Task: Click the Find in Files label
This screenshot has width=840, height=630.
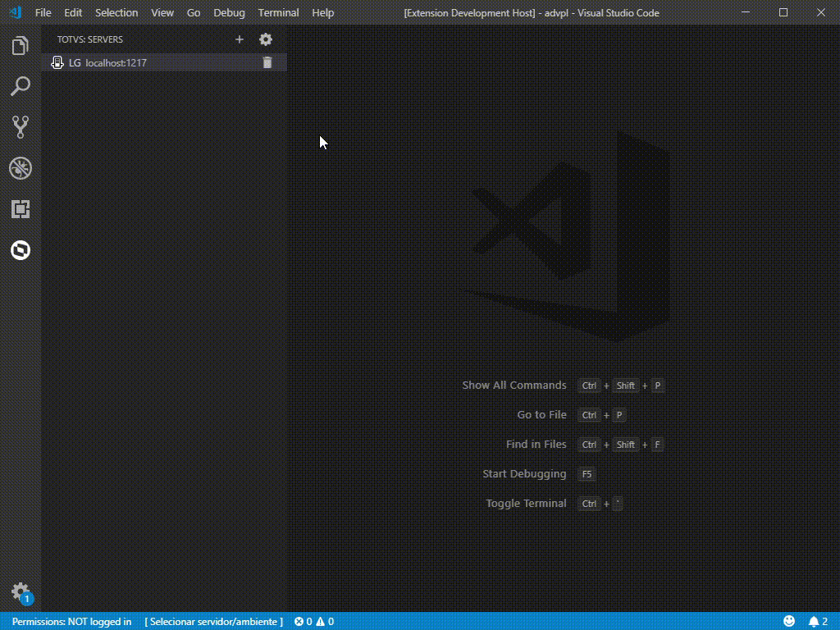Action: click(536, 444)
